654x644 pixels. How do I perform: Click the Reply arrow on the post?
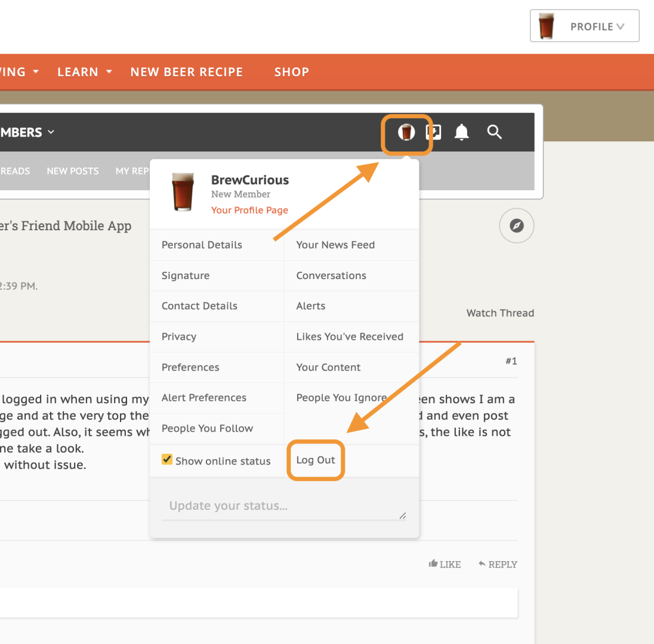click(483, 564)
